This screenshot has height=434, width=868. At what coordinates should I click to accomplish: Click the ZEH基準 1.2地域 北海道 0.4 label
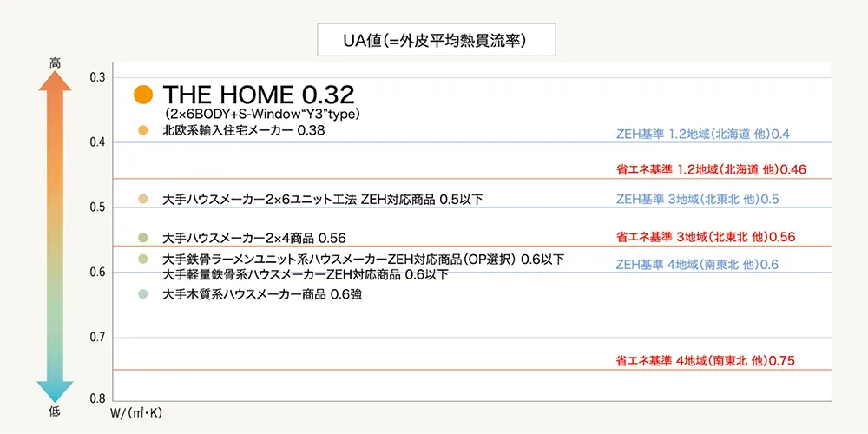[x=702, y=135]
